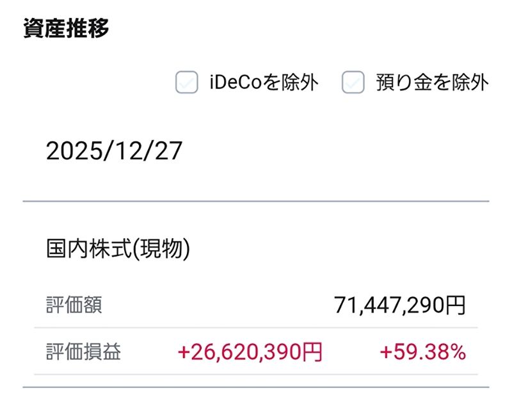
Task: Select the 資産推移 section heading
Action: [66, 29]
